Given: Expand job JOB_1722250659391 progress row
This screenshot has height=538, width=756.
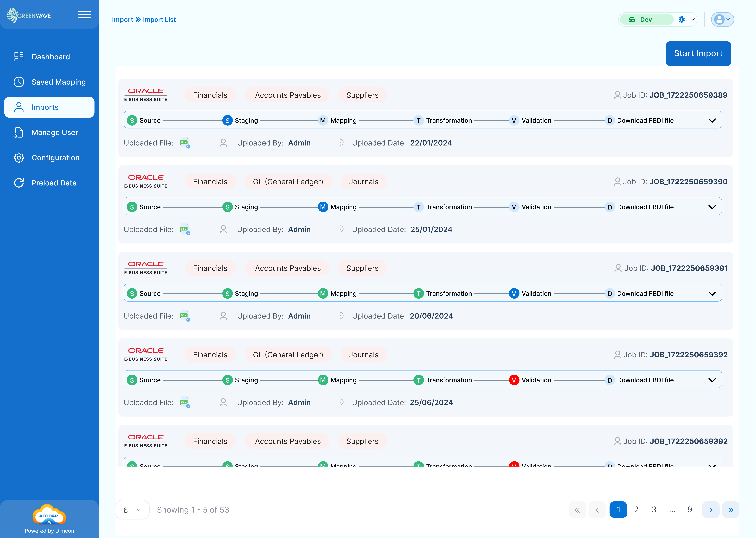Looking at the screenshot, I should [x=712, y=294].
